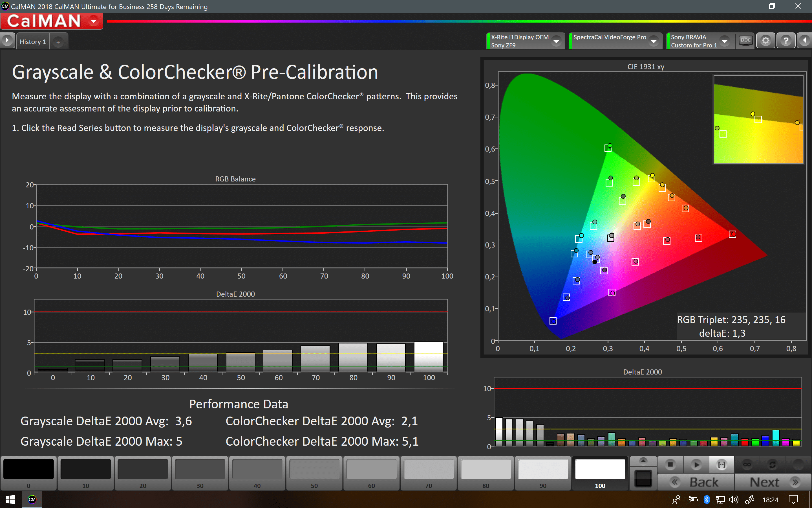812x508 pixels.
Task: Open the People icon in system tray
Action: [676, 500]
